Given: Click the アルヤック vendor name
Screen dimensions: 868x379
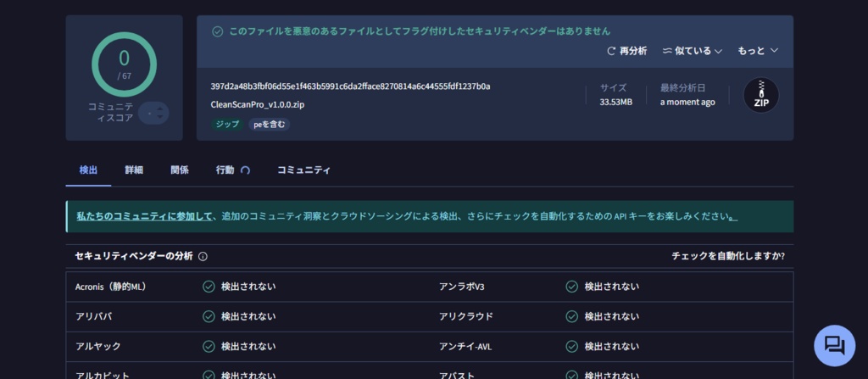Looking at the screenshot, I should pyautogui.click(x=98, y=346).
